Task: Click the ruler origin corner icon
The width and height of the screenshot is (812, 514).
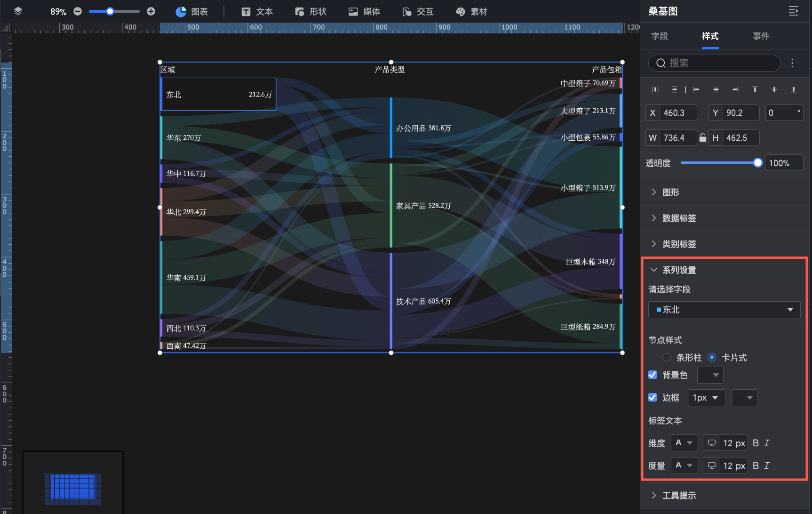Action: coord(6,28)
